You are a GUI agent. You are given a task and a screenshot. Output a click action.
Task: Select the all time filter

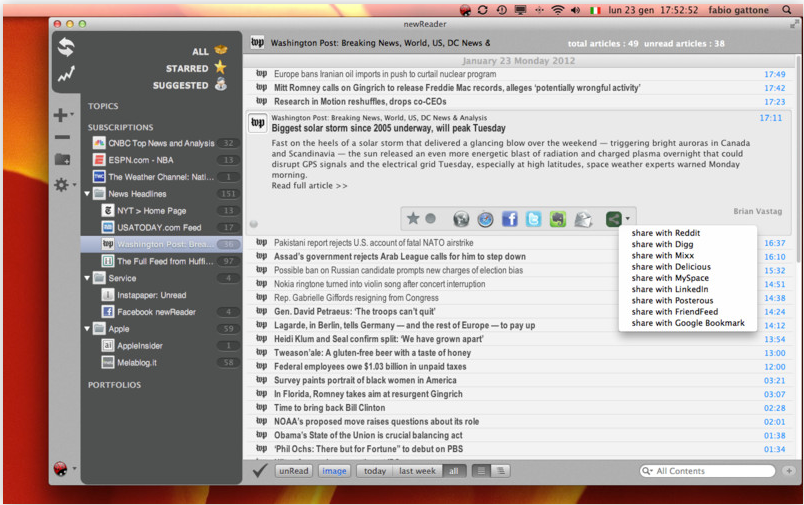(454, 471)
